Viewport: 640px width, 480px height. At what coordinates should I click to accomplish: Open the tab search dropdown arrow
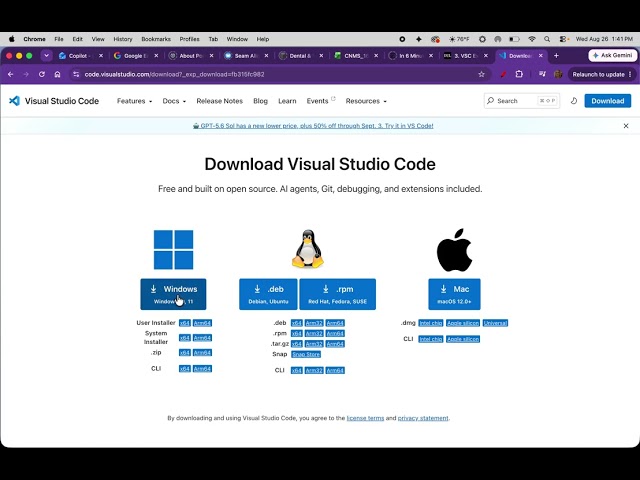tap(46, 56)
